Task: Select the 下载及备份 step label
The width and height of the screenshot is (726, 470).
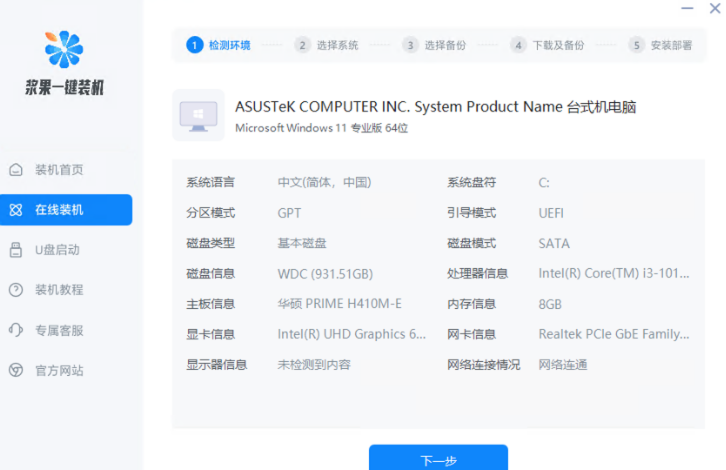Action: click(x=558, y=45)
